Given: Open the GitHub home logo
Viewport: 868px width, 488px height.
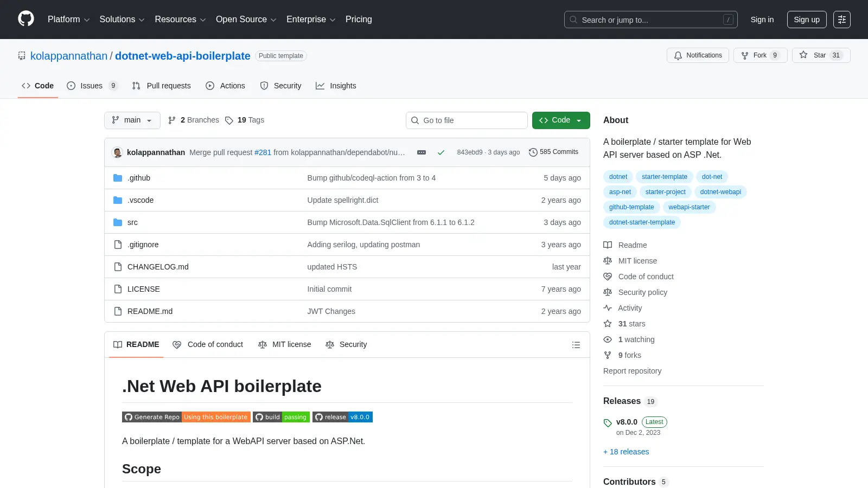Looking at the screenshot, I should coord(26,19).
